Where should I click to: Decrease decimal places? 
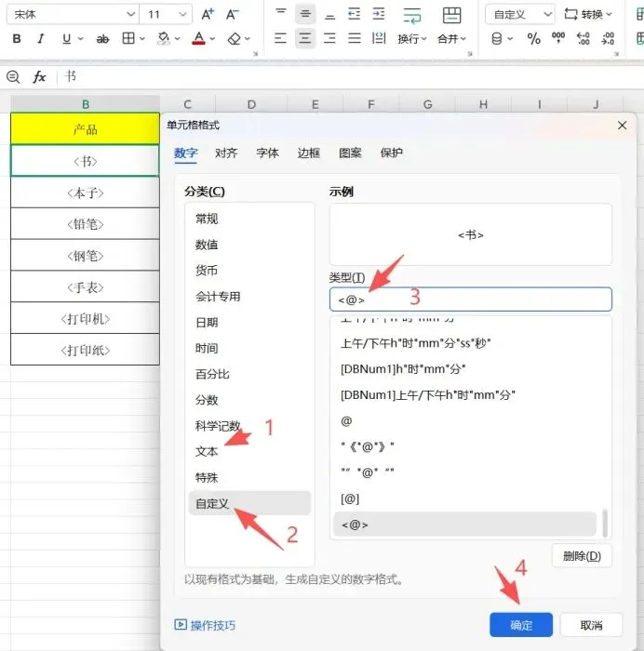coord(608,39)
